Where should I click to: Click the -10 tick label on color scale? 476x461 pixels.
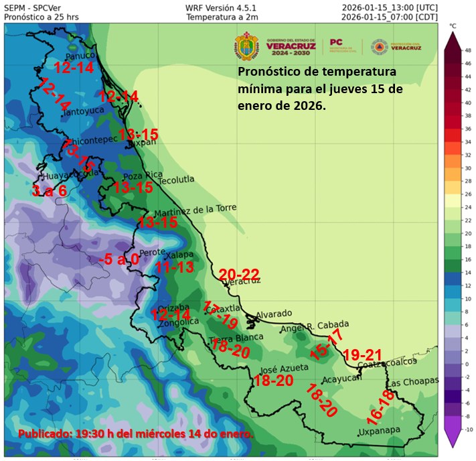(469, 430)
